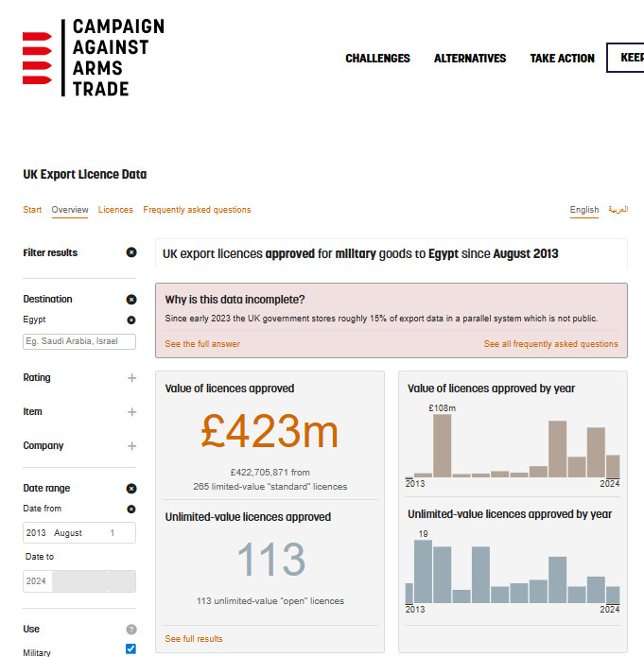Click the UK Export Licence Data heading
The height and width of the screenshot is (657, 644).
coord(85,174)
